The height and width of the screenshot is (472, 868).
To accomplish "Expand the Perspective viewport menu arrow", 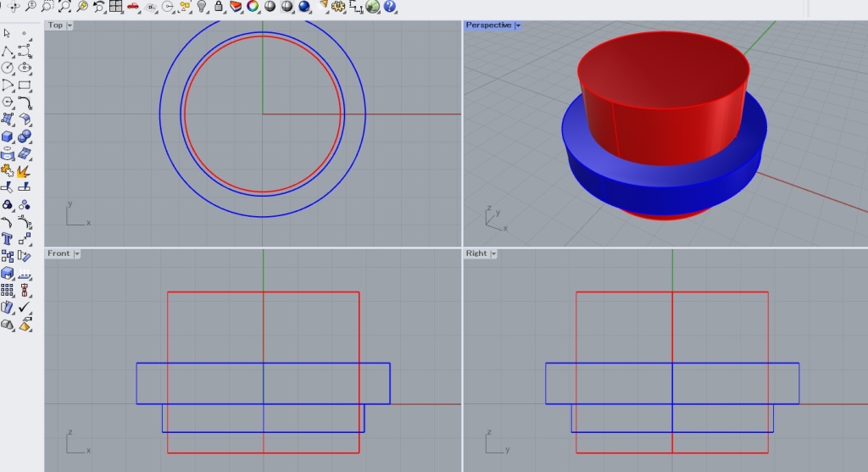I will 517,25.
